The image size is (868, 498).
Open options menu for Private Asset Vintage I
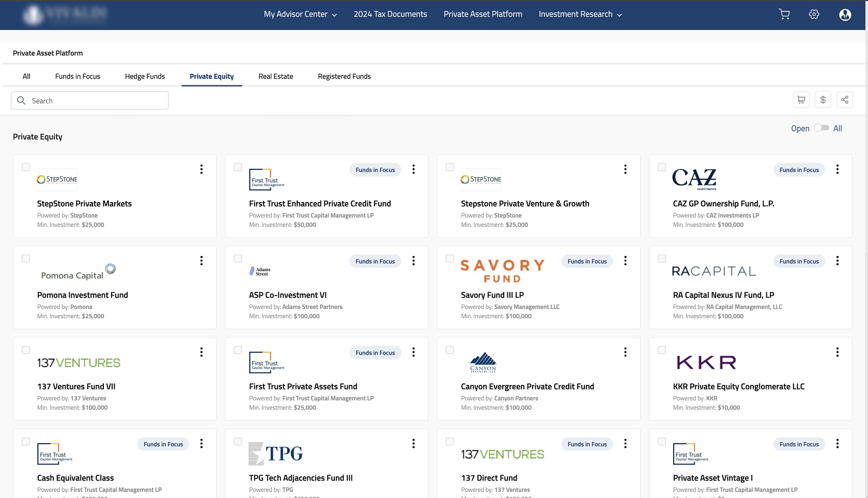[838, 443]
